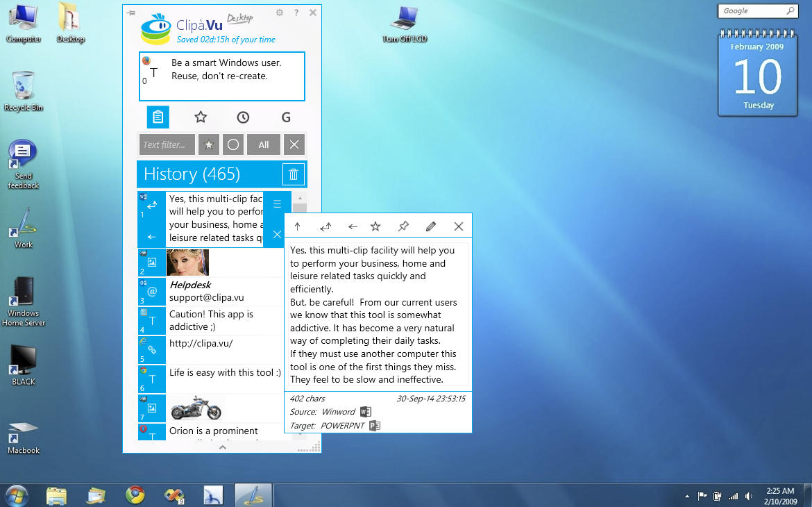Select the woman portrait image clip

click(x=187, y=263)
